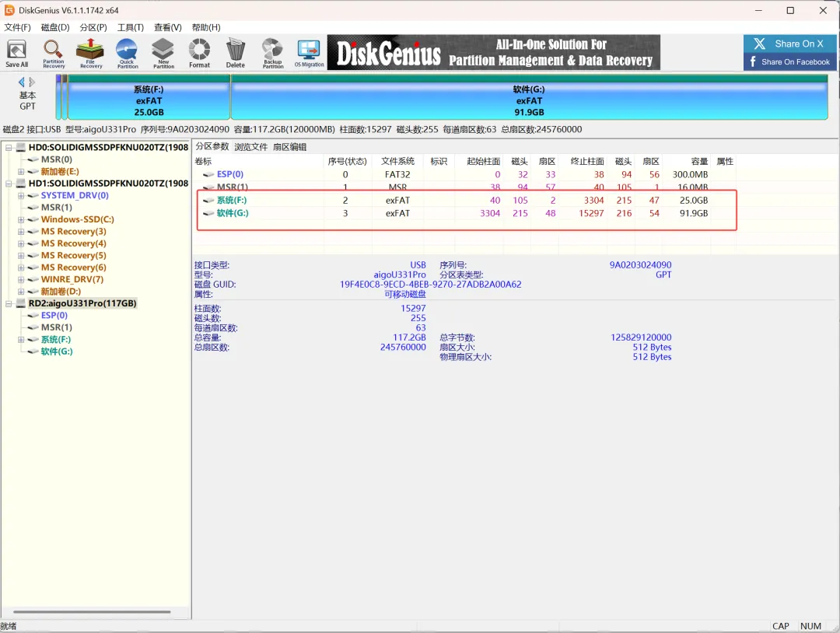The height and width of the screenshot is (633, 840).
Task: Expand the 新加卷(D:) tree node
Action: [21, 292]
